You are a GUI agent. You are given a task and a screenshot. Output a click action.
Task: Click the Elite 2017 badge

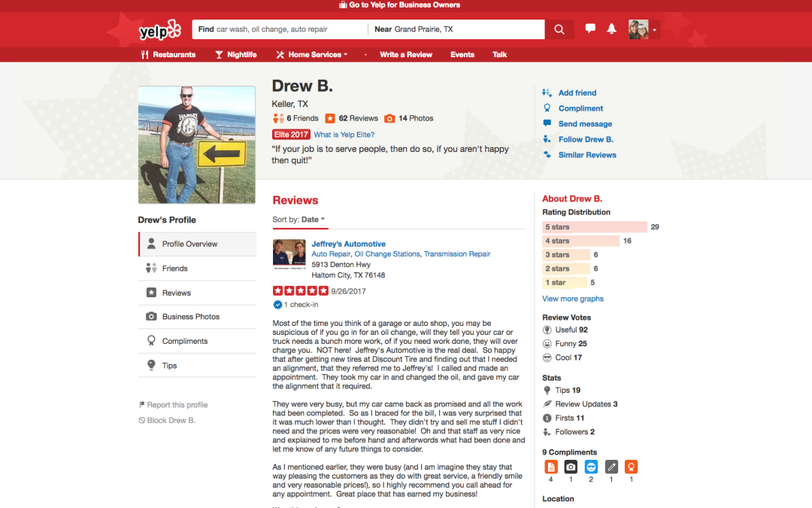tap(291, 135)
